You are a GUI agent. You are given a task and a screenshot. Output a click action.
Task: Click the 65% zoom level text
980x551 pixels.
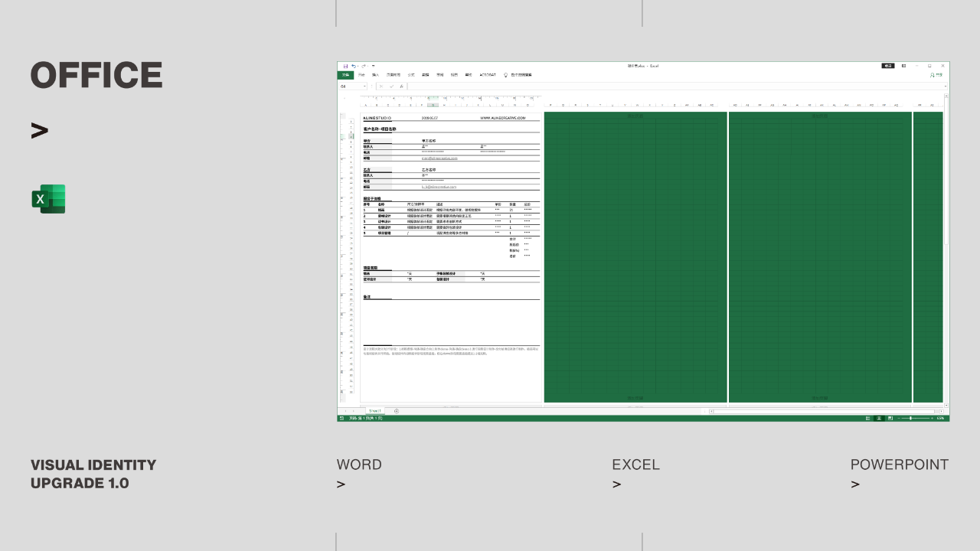940,419
